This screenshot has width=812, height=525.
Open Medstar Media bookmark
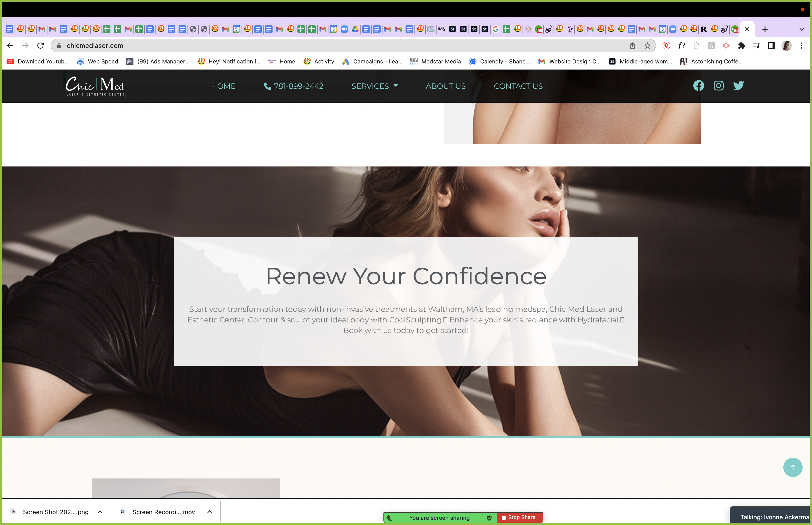(x=435, y=61)
